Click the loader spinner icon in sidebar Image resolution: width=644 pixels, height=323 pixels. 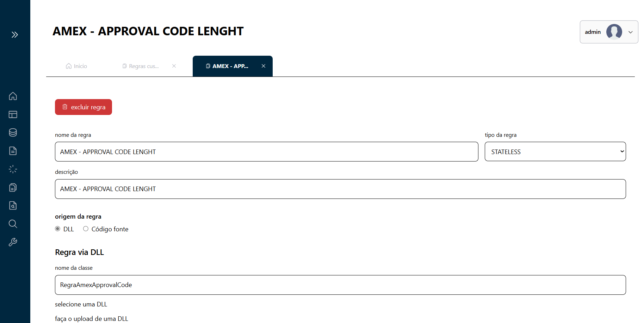(x=13, y=169)
